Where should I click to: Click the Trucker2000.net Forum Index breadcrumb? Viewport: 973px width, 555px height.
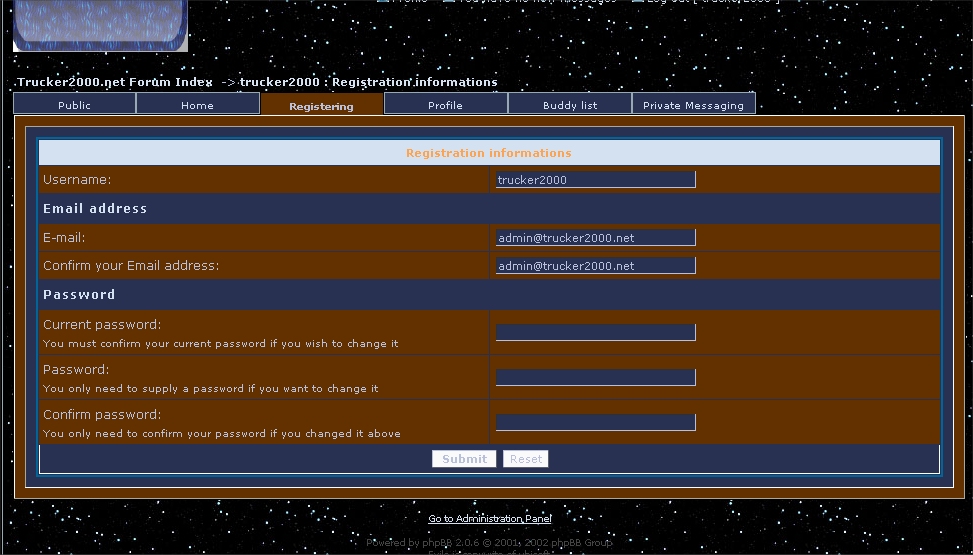(115, 82)
